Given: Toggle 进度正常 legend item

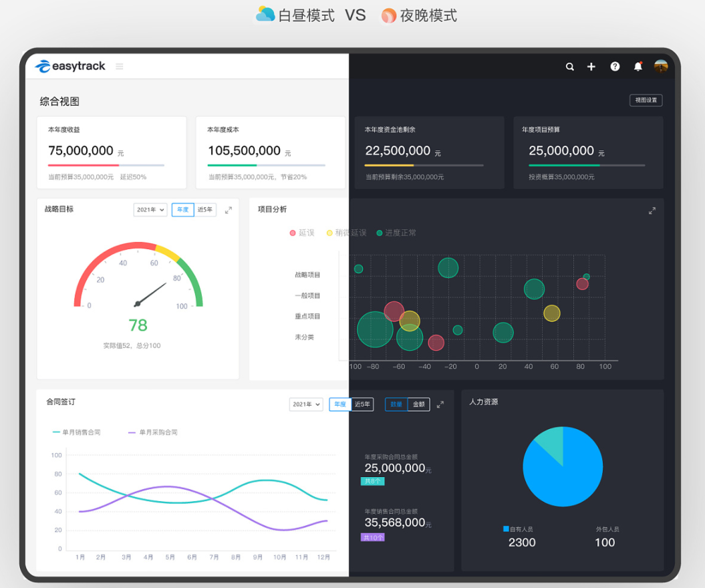Looking at the screenshot, I should [x=396, y=233].
